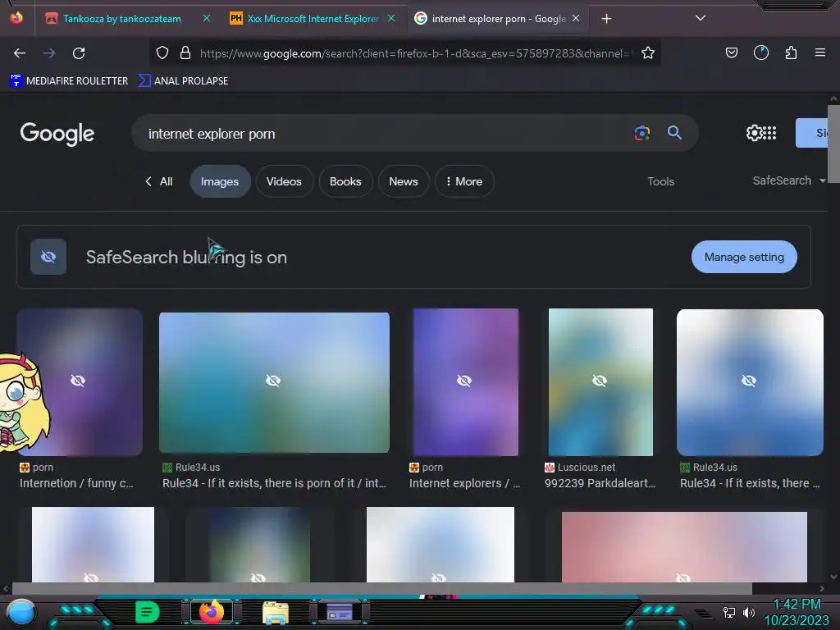Click the circular profile icon in toolbar
Image resolution: width=840 pixels, height=630 pixels.
tap(760, 52)
